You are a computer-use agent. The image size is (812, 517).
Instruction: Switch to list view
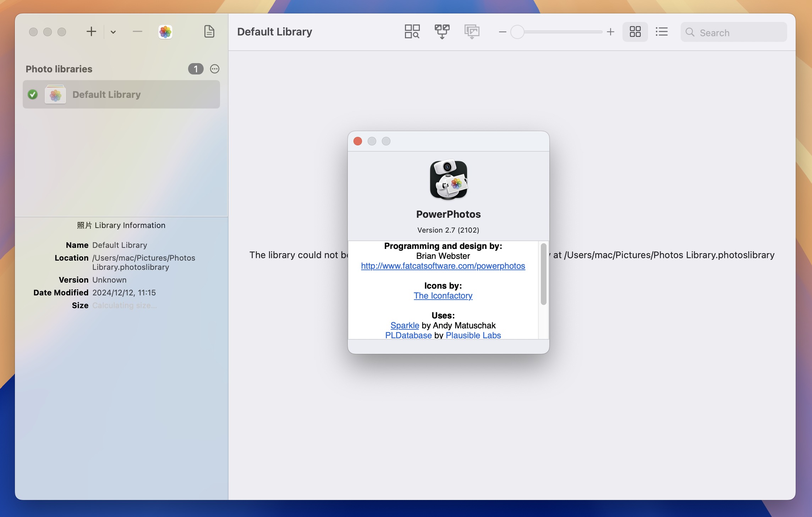point(662,32)
